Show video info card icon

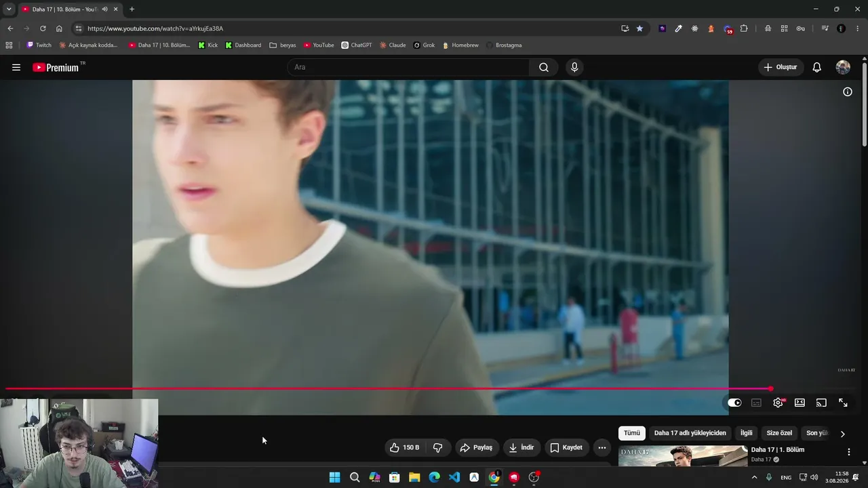[x=848, y=91]
